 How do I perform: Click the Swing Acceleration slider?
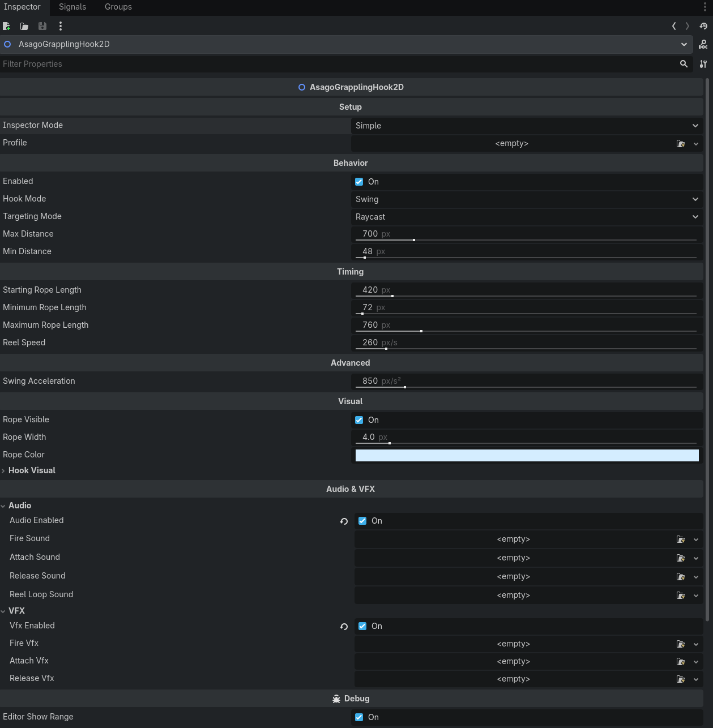click(526, 387)
